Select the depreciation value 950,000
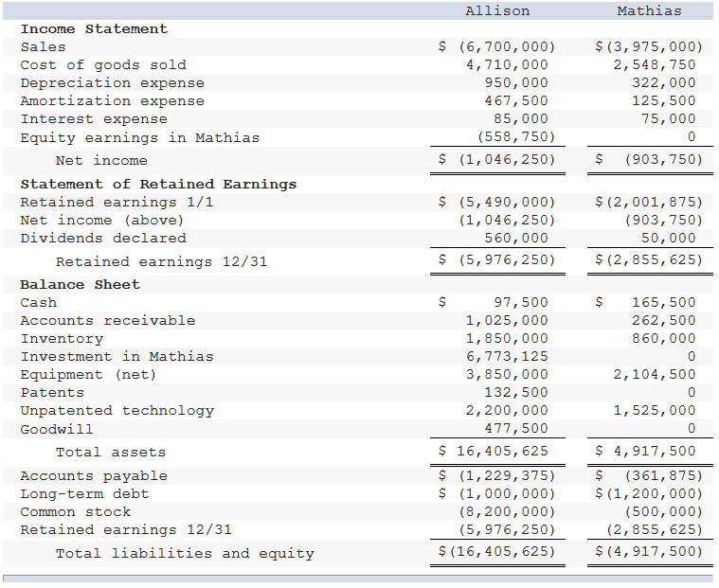The height and width of the screenshot is (588, 719). coord(516,83)
